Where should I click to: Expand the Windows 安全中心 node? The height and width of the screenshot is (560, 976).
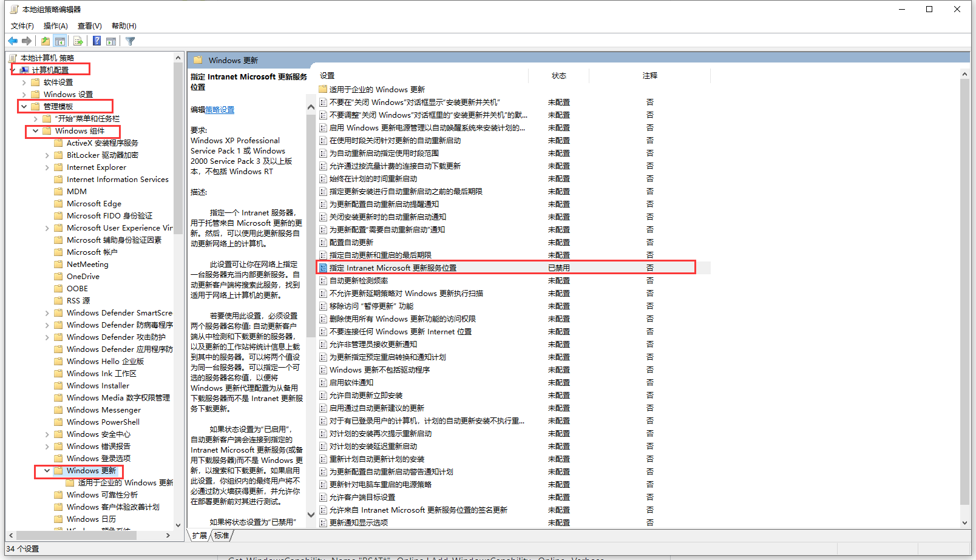pos(47,434)
